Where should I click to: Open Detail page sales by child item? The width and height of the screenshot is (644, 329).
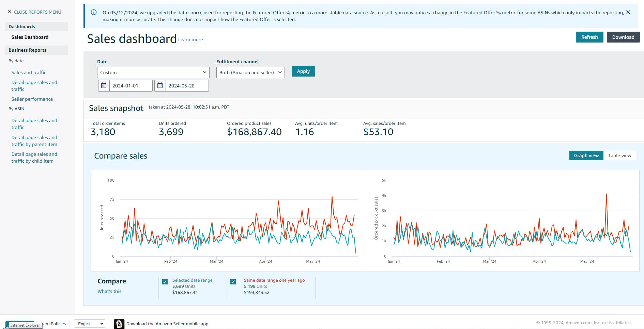click(34, 158)
